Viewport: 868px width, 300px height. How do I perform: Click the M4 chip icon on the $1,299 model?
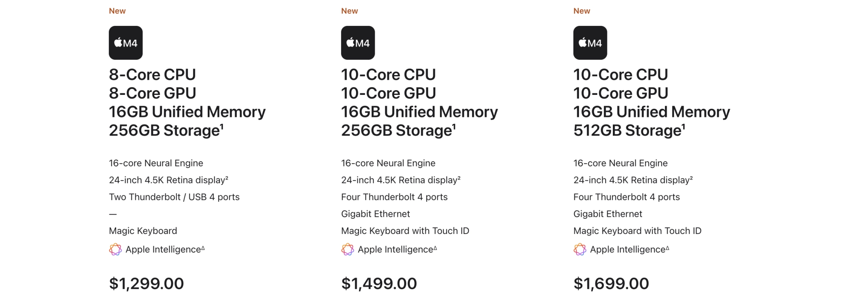tap(125, 43)
